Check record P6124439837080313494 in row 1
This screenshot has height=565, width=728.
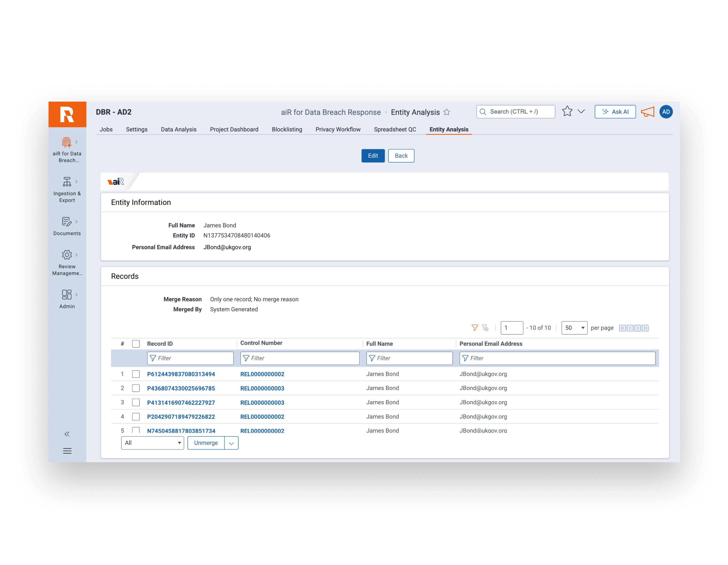pyautogui.click(x=136, y=374)
